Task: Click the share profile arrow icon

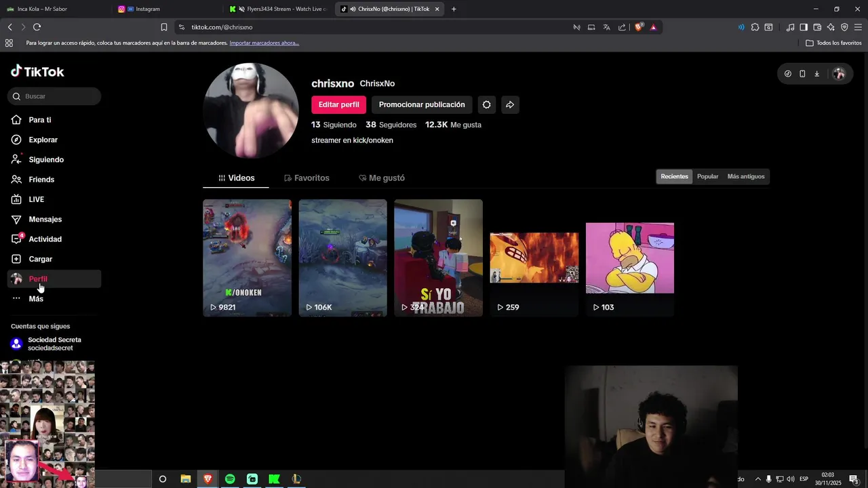Action: click(x=510, y=104)
